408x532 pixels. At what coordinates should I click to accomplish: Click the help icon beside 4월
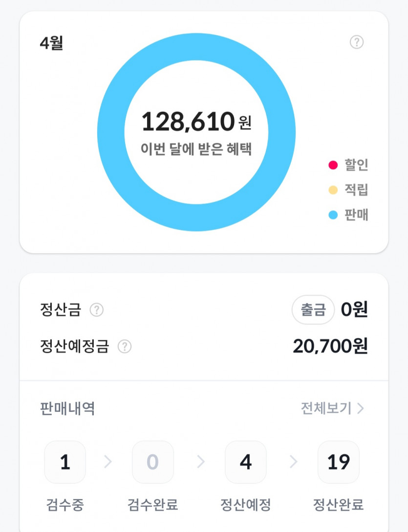357,42
